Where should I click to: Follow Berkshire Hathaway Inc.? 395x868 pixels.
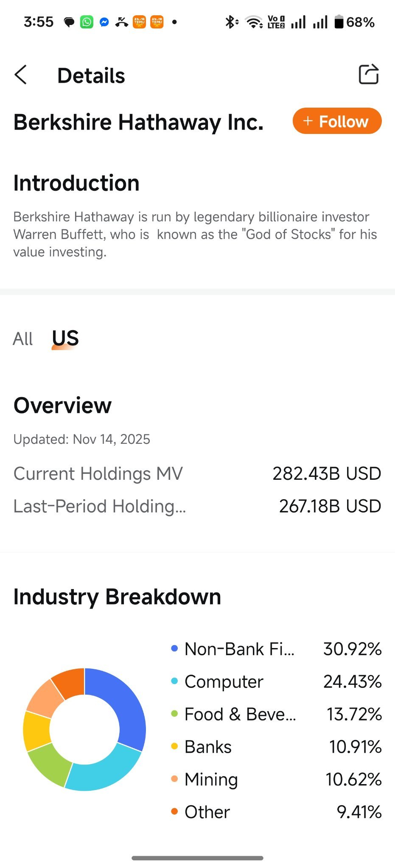pos(337,121)
